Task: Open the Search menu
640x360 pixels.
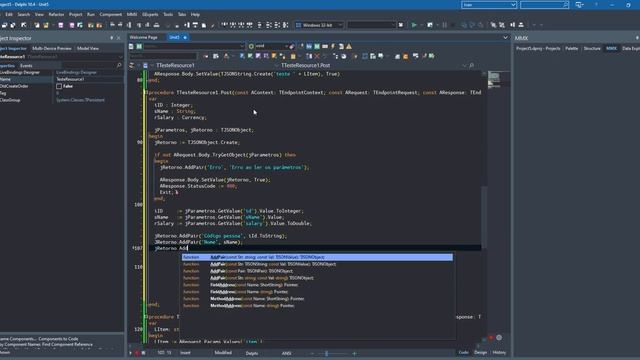Action: 24,14
